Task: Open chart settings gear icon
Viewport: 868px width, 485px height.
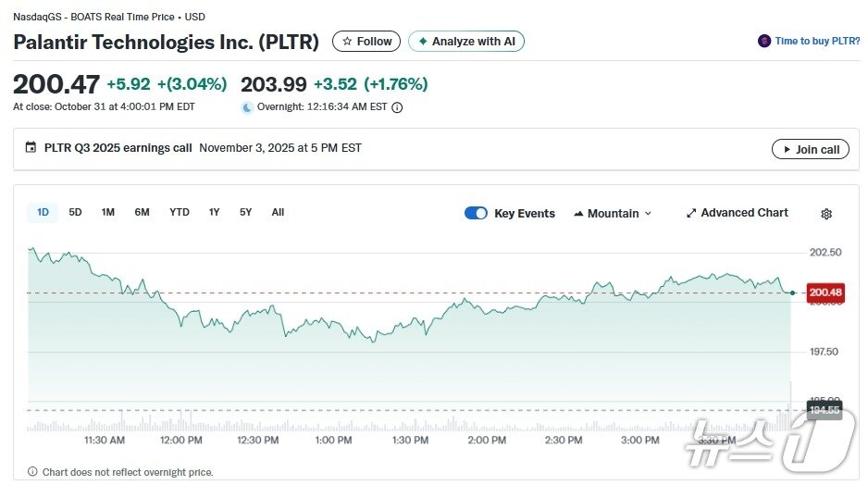Action: pyautogui.click(x=826, y=214)
